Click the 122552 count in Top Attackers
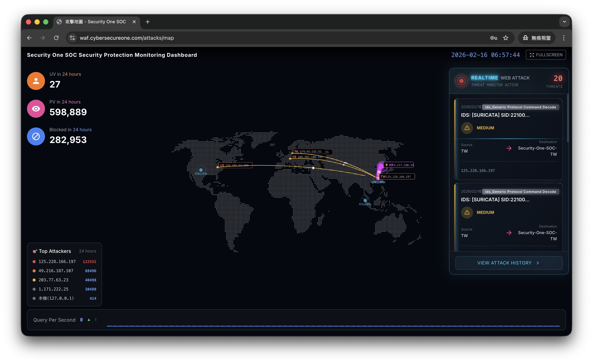This screenshot has height=364, width=593. pos(89,262)
